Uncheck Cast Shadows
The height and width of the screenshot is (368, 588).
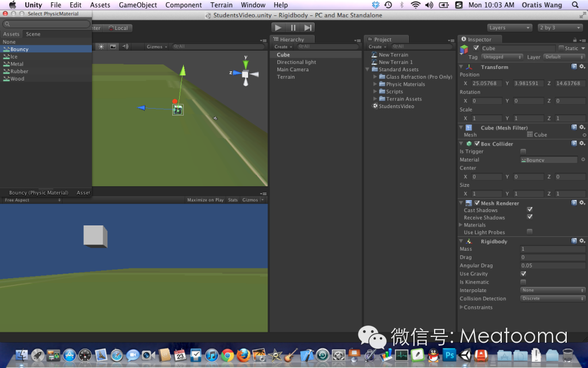tap(529, 209)
